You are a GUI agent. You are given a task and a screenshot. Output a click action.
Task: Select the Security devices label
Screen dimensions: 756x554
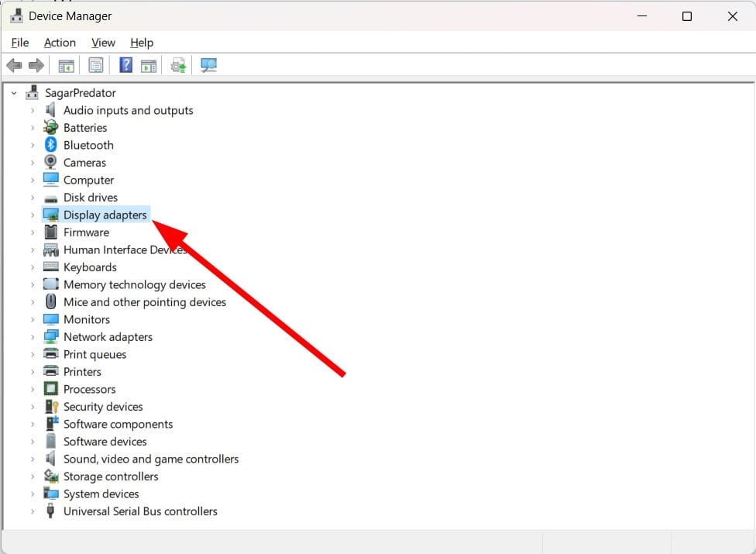[103, 407]
